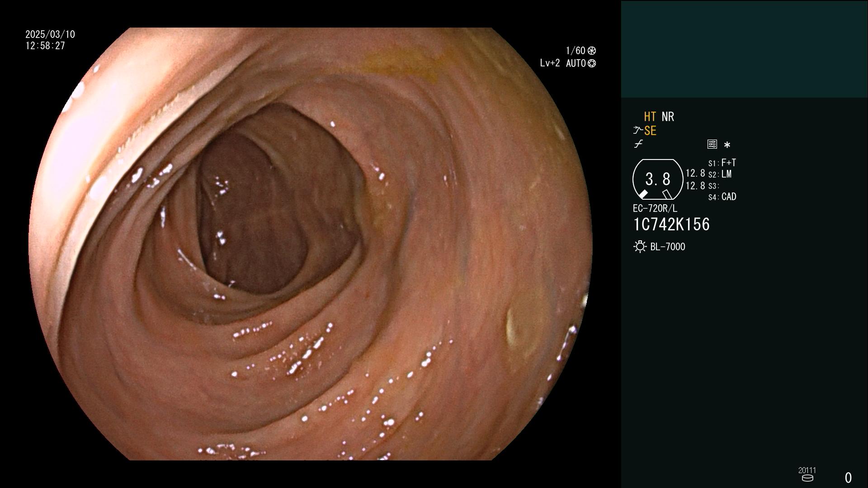Click the scope tip diagram showing 3.8

658,179
